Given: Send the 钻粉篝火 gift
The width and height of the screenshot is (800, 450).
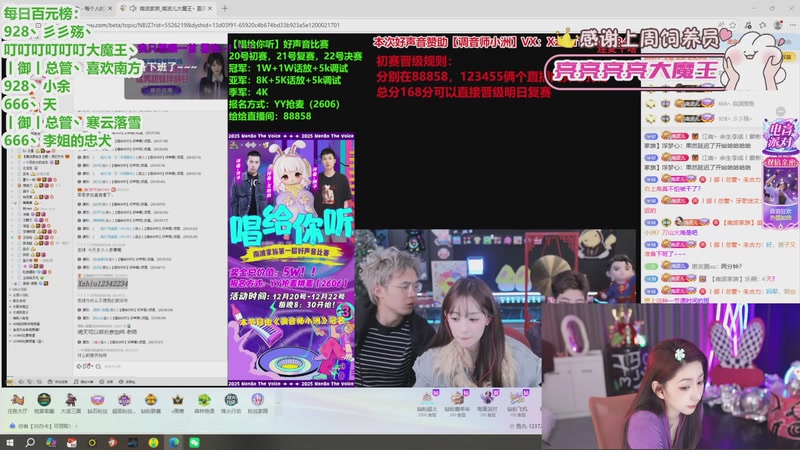Looking at the screenshot, I should click(x=427, y=404).
